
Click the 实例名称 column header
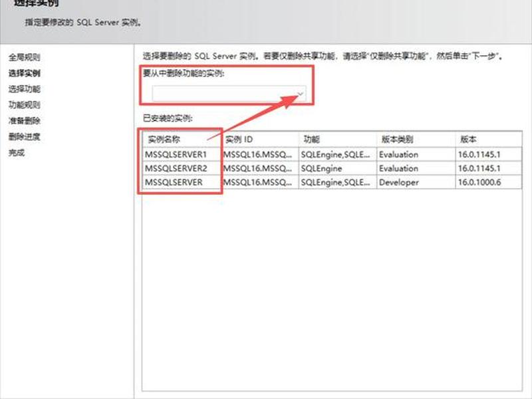[x=182, y=139]
